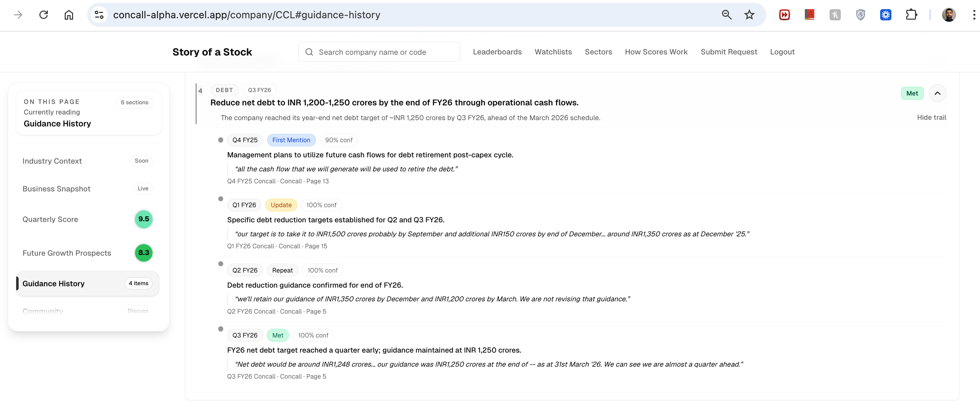Image resolution: width=980 pixels, height=406 pixels.
Task: Click the blue snowflake extension icon
Action: (886, 15)
